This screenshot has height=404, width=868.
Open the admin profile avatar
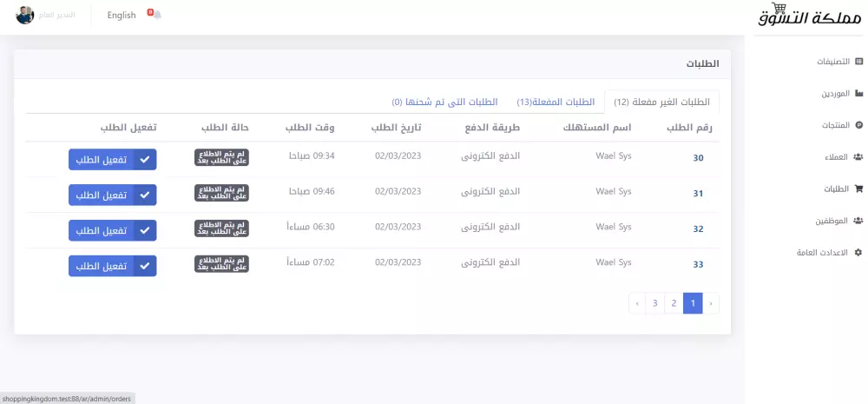click(25, 15)
